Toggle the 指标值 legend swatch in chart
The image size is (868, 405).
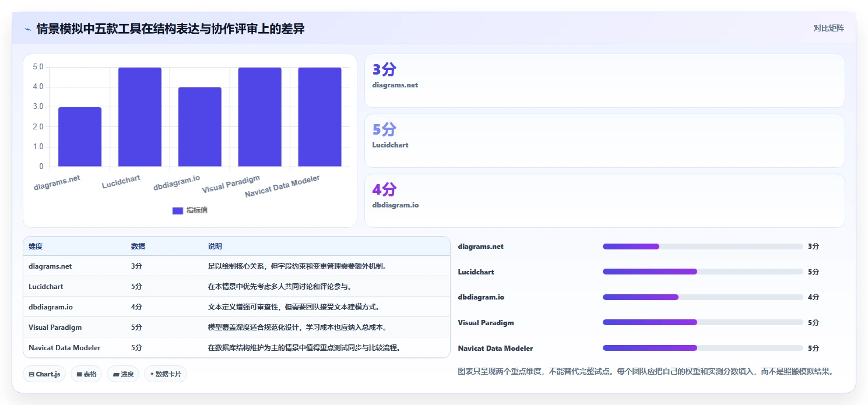178,210
